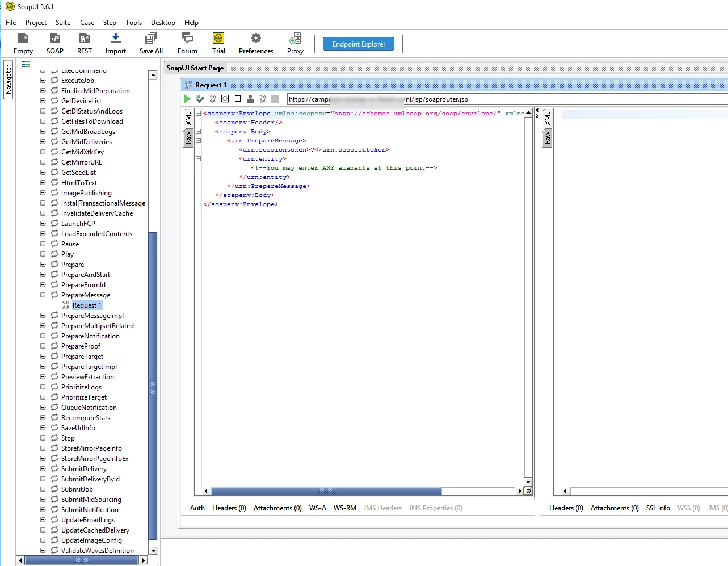Click gray Cancel request square icon
Image resolution: width=728 pixels, height=566 pixels.
click(275, 99)
